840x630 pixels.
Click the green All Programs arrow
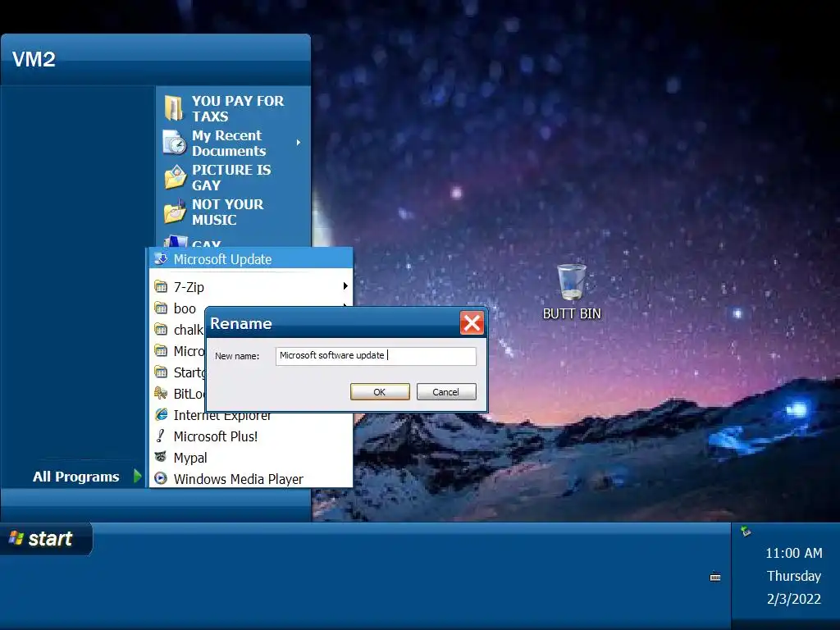tap(138, 476)
